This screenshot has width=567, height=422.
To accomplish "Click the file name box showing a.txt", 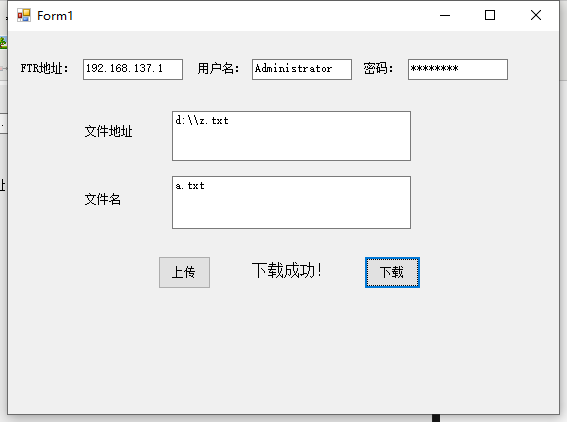I will (x=291, y=203).
